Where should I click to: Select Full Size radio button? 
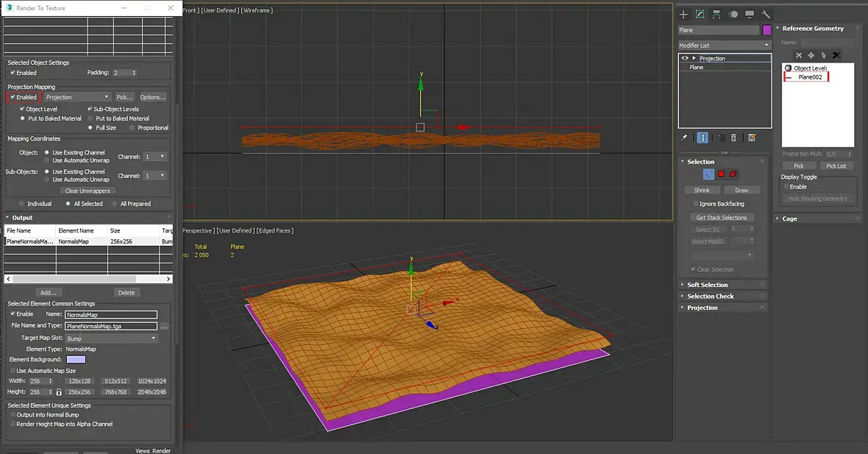[90, 128]
